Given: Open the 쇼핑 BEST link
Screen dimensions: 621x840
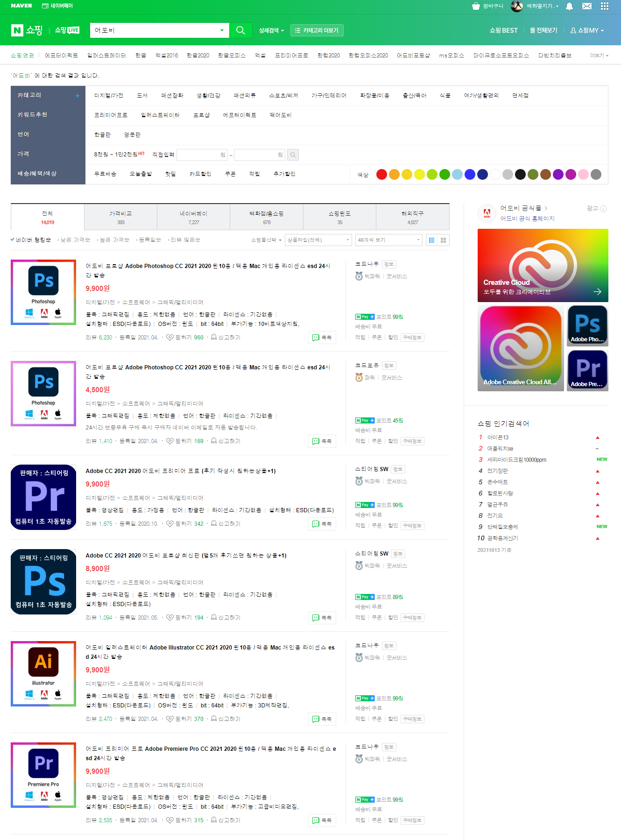Looking at the screenshot, I should pos(503,30).
